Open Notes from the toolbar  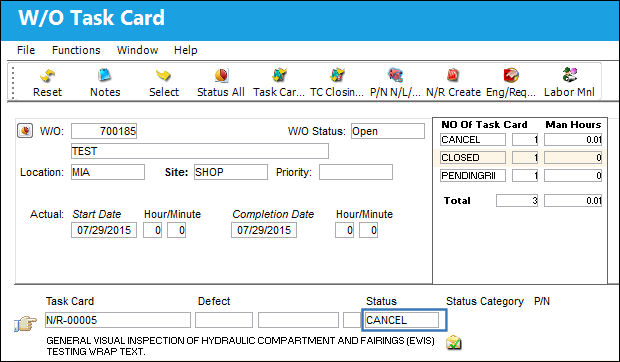click(104, 75)
